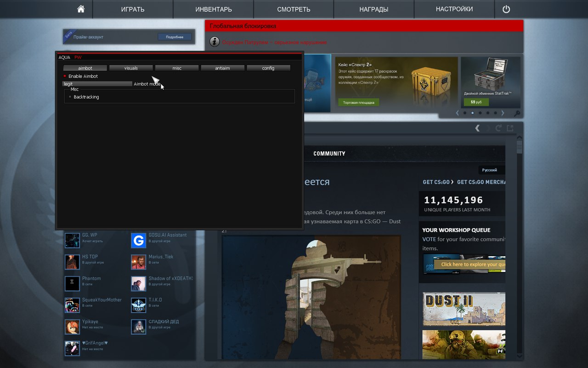Viewport: 588px width, 368px height.
Task: Click the AQUA PW window title
Action: (x=70, y=57)
